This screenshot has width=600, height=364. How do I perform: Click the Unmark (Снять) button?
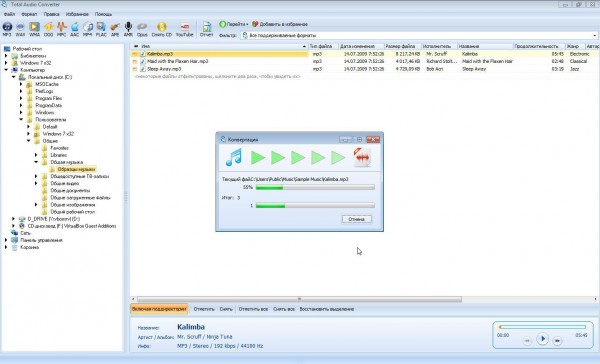point(226,309)
